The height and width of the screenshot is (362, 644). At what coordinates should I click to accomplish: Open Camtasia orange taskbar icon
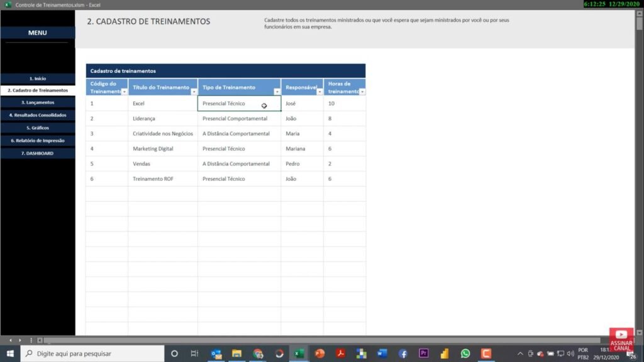coord(486,353)
